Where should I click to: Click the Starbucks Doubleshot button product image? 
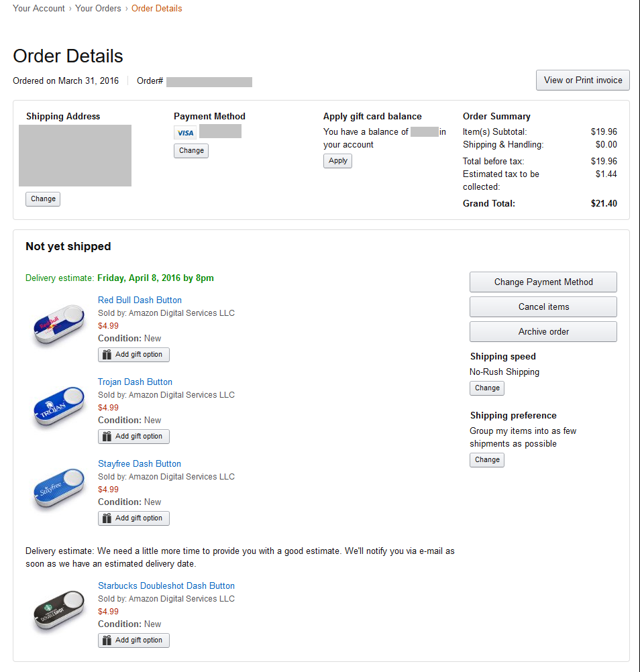[x=59, y=611]
